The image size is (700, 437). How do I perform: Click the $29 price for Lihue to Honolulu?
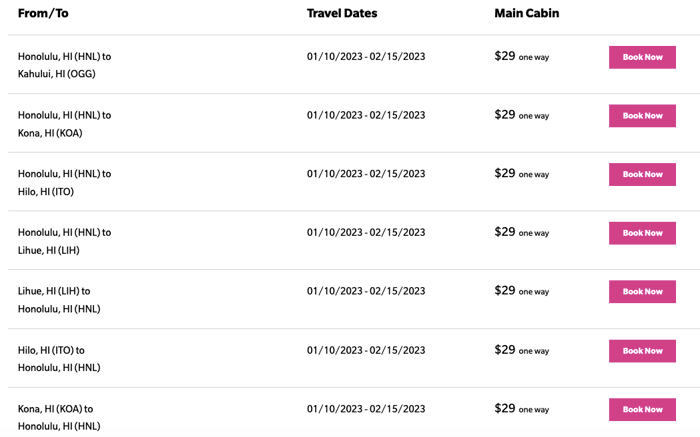click(505, 291)
